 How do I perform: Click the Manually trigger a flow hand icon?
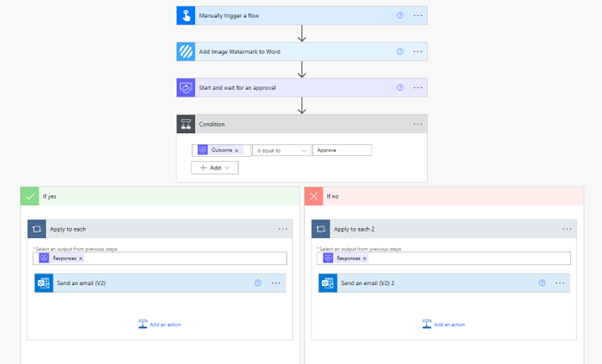click(186, 15)
